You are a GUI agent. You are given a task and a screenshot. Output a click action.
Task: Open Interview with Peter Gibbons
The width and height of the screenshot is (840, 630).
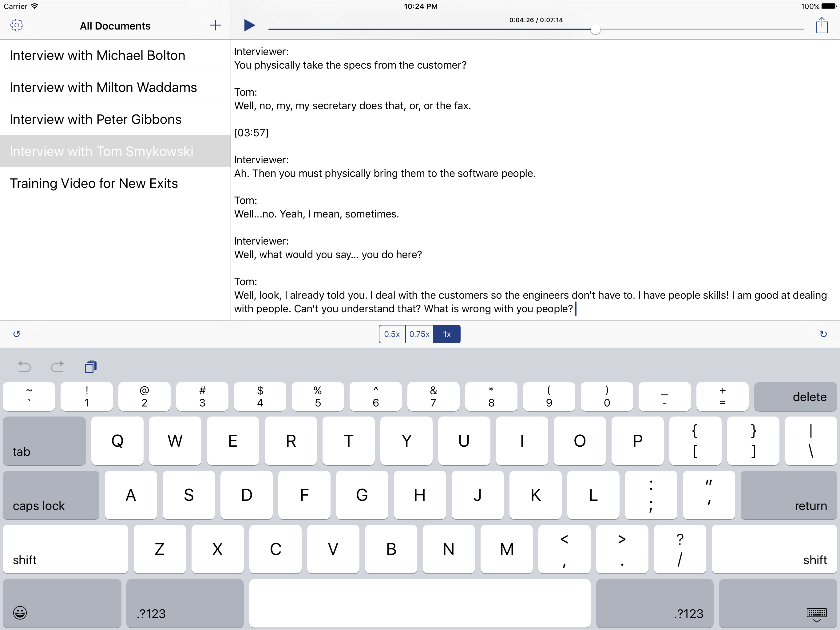[115, 119]
